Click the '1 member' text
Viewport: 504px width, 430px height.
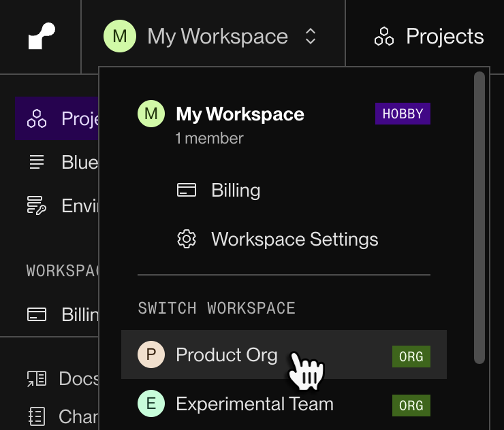point(209,138)
